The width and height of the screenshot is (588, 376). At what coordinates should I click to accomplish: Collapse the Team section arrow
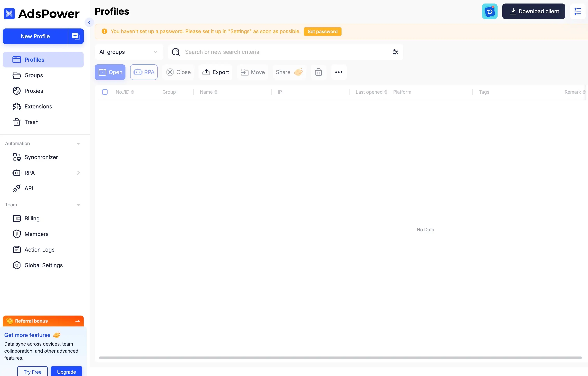point(78,205)
